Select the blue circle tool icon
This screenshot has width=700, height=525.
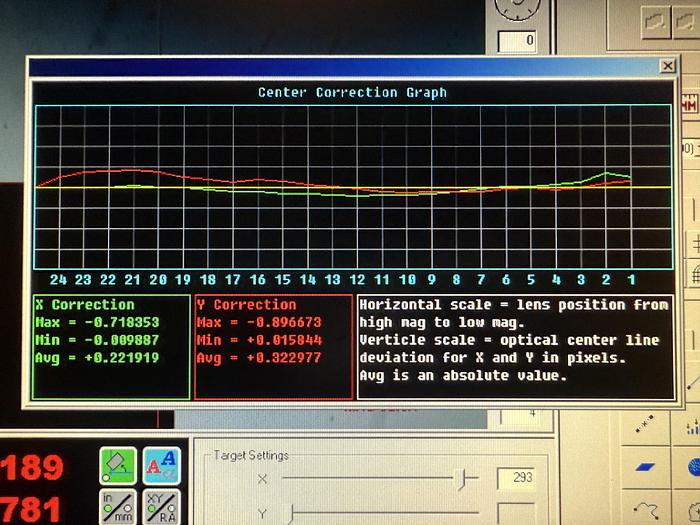click(693, 467)
